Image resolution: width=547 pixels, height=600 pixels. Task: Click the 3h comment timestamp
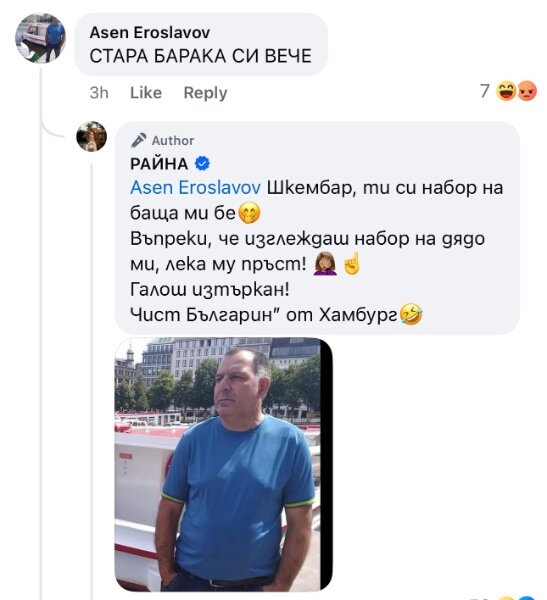pos(99,93)
